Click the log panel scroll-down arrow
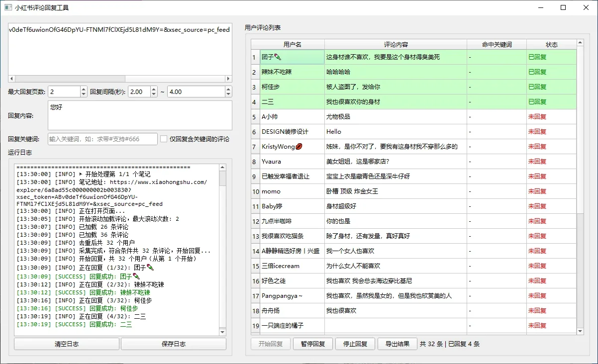The width and height of the screenshot is (598, 364). (222, 331)
